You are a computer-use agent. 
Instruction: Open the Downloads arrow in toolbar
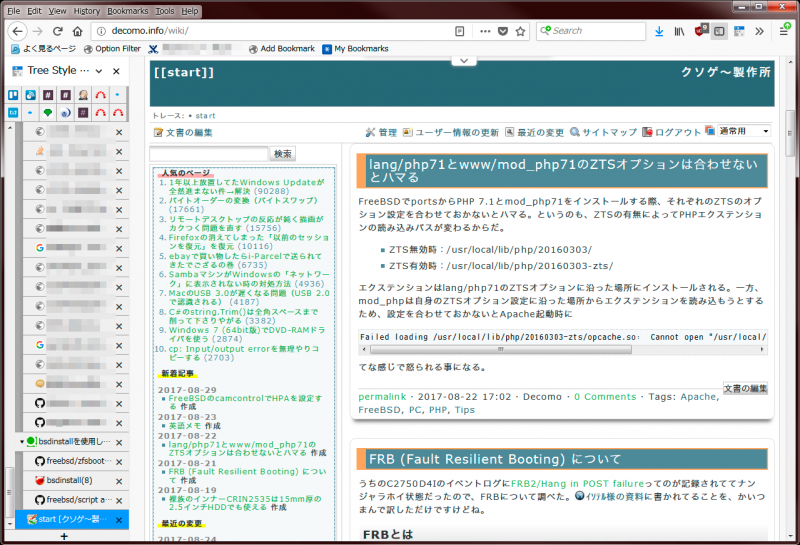[657, 31]
